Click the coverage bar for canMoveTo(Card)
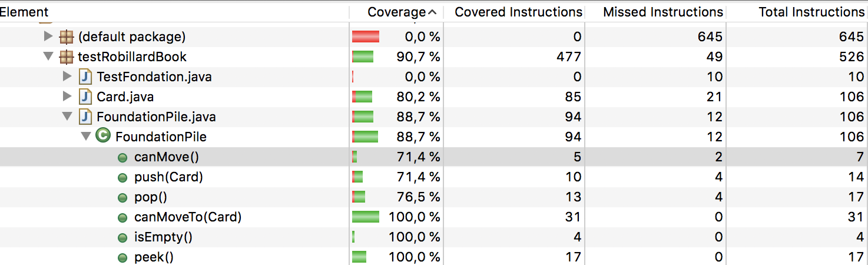 click(366, 217)
